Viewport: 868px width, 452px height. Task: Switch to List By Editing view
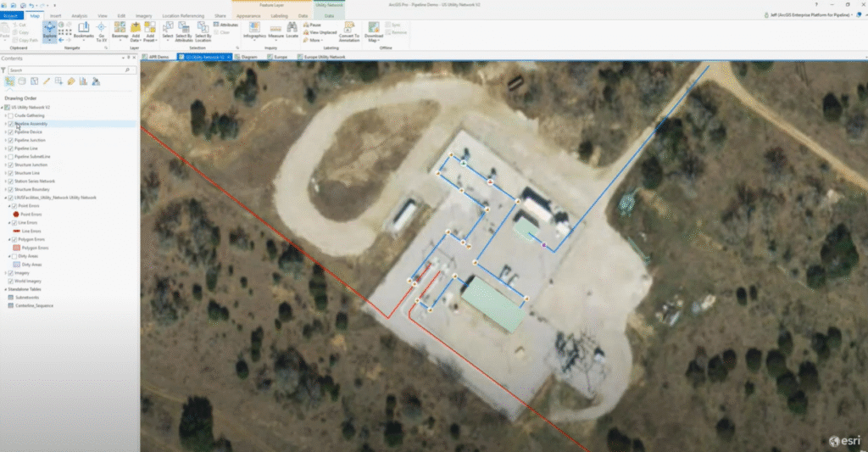click(47, 81)
